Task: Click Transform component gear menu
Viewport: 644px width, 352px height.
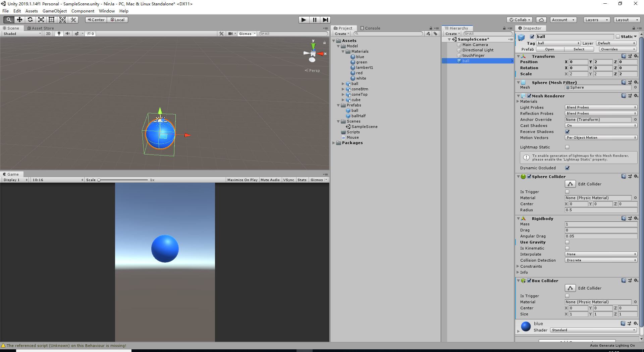Action: (x=636, y=56)
